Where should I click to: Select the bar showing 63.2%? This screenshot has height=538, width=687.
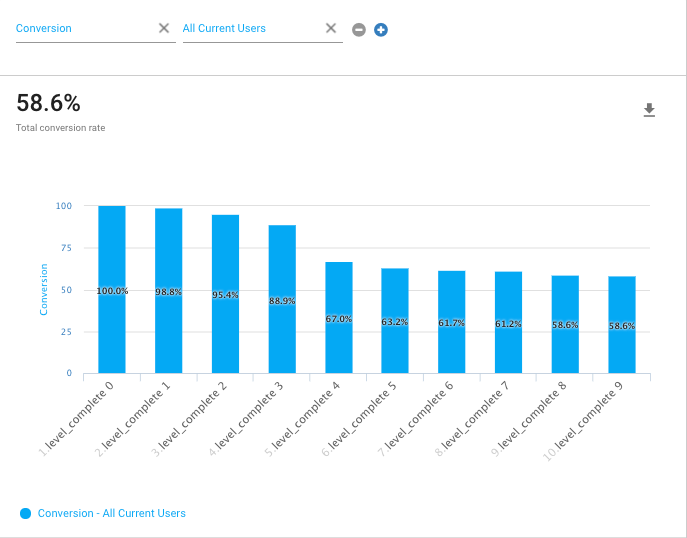[395, 321]
